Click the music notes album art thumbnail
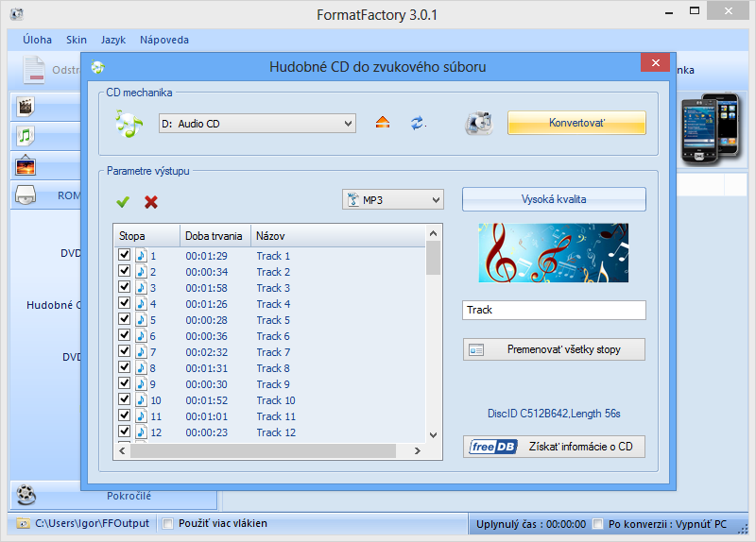This screenshot has height=542, width=756. (x=554, y=252)
